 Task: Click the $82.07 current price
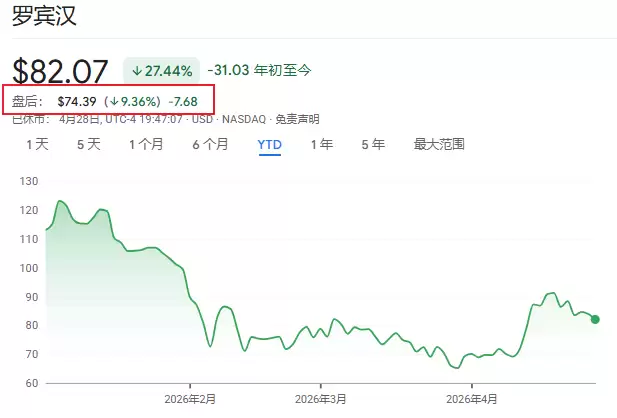coord(60,71)
